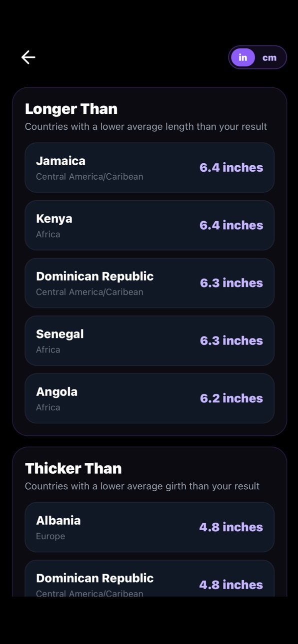
Task: Click the Thicker Than heading
Action: (x=73, y=468)
